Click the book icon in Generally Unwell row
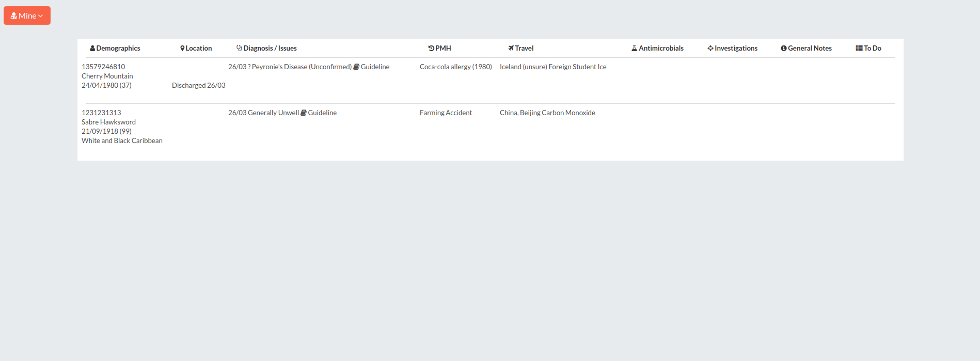 pyautogui.click(x=304, y=113)
